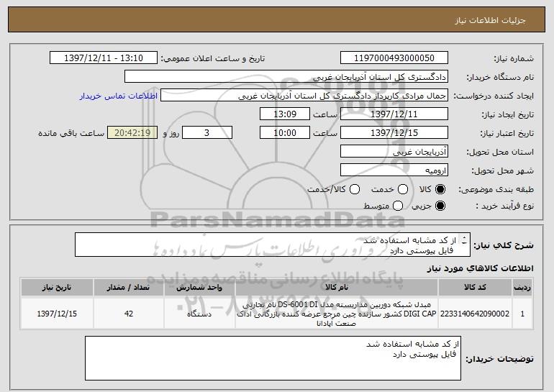Click the validity date field 1397/12/15
Image resolution: width=554 pixels, height=392 pixels.
394,133
